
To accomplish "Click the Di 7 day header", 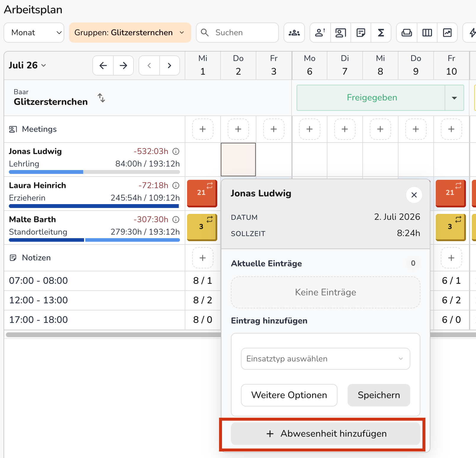I will 345,65.
